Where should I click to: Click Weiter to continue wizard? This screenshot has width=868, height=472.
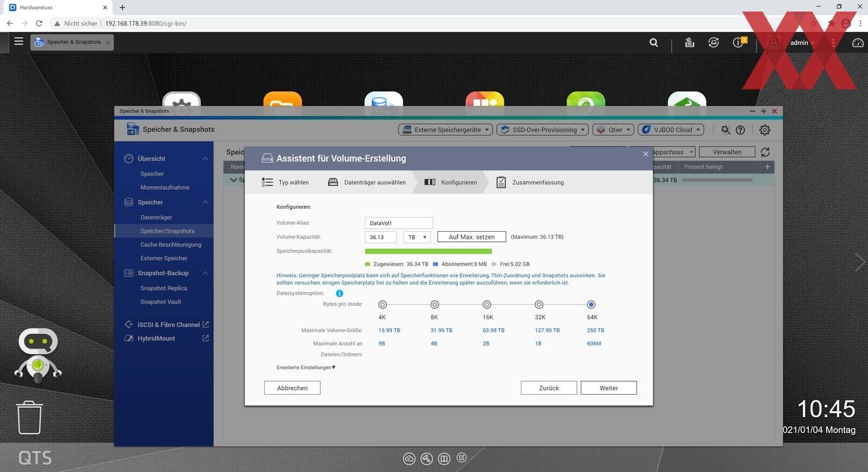coord(609,388)
